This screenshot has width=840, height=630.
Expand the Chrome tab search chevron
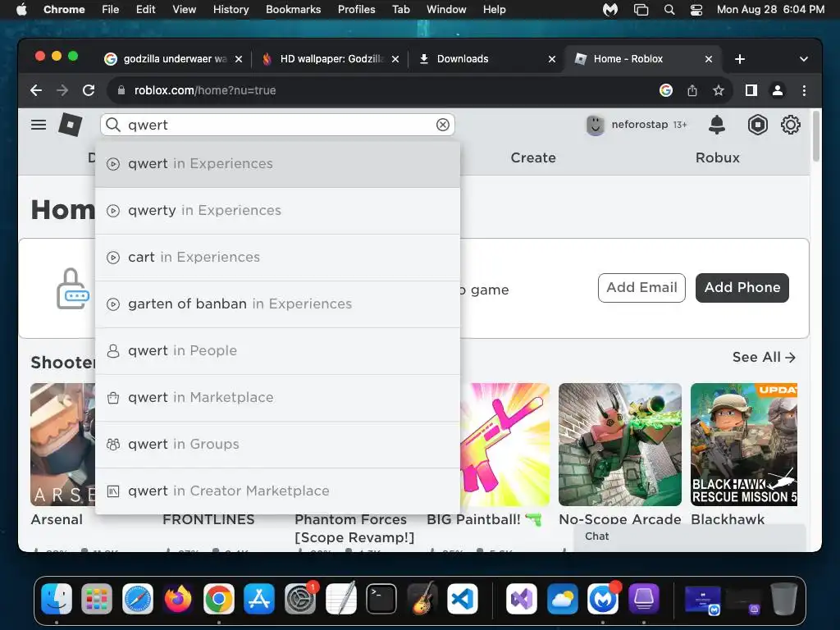pyautogui.click(x=804, y=59)
